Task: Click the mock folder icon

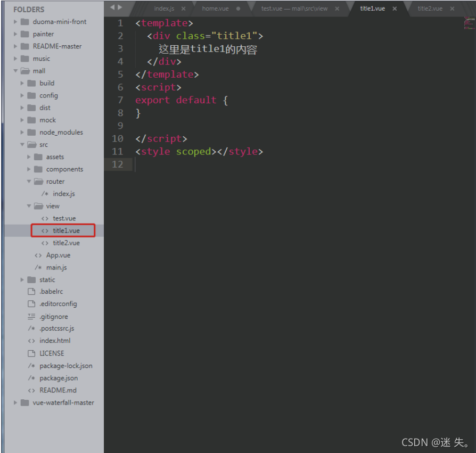Action: pos(31,120)
